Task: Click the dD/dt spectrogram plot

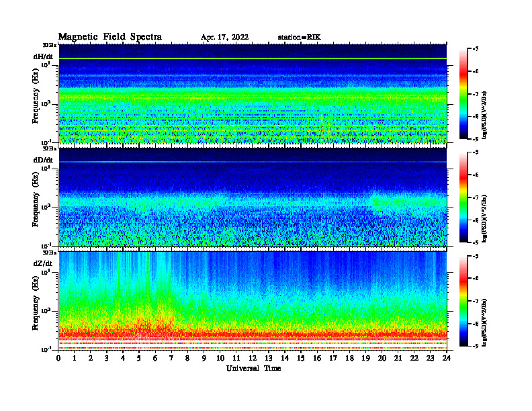Action: point(253,197)
